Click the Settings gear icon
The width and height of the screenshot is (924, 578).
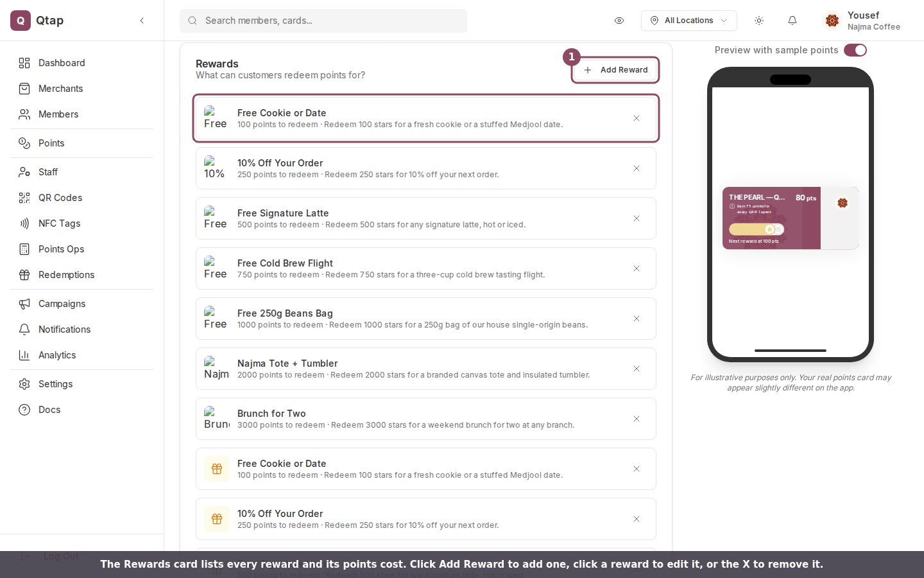(x=24, y=384)
